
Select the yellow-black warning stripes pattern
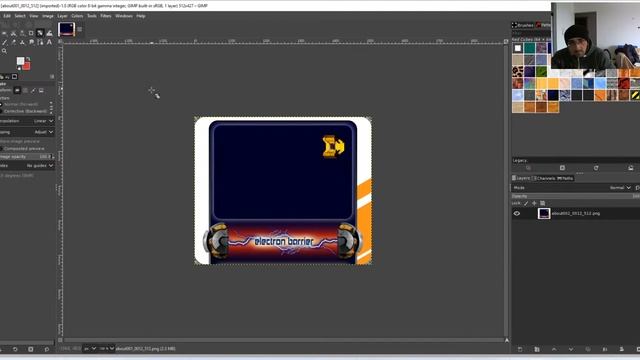(636, 95)
